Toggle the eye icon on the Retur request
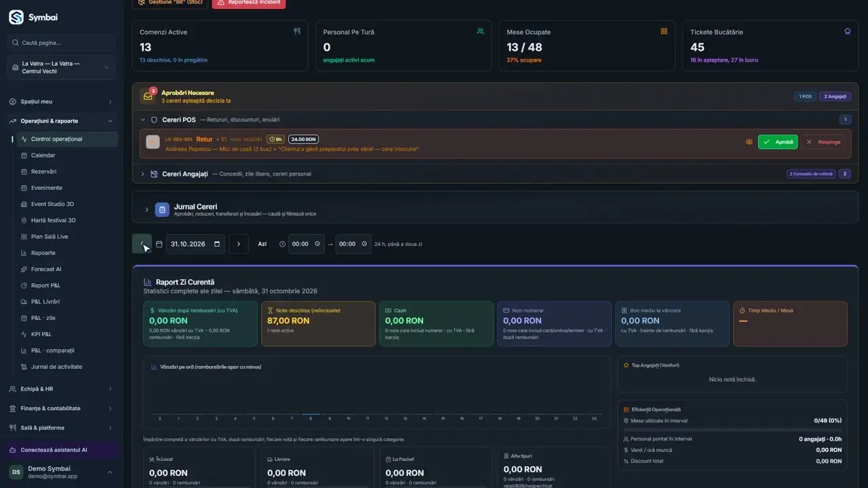Viewport: 868px width, 488px height. coord(749,142)
